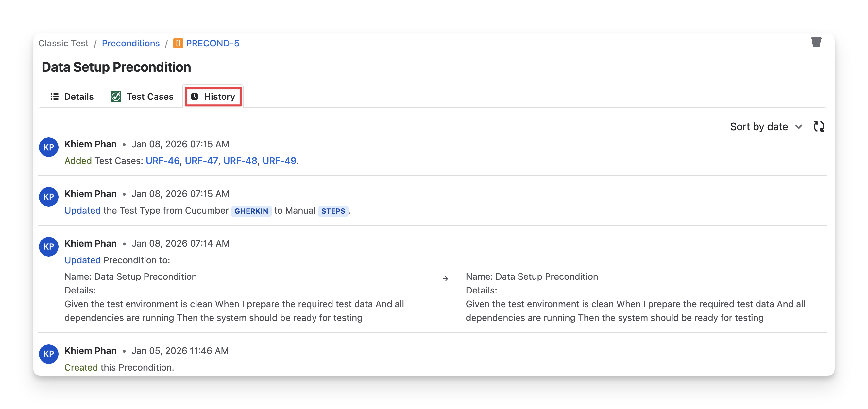Open test case URF-46 link

(x=162, y=161)
